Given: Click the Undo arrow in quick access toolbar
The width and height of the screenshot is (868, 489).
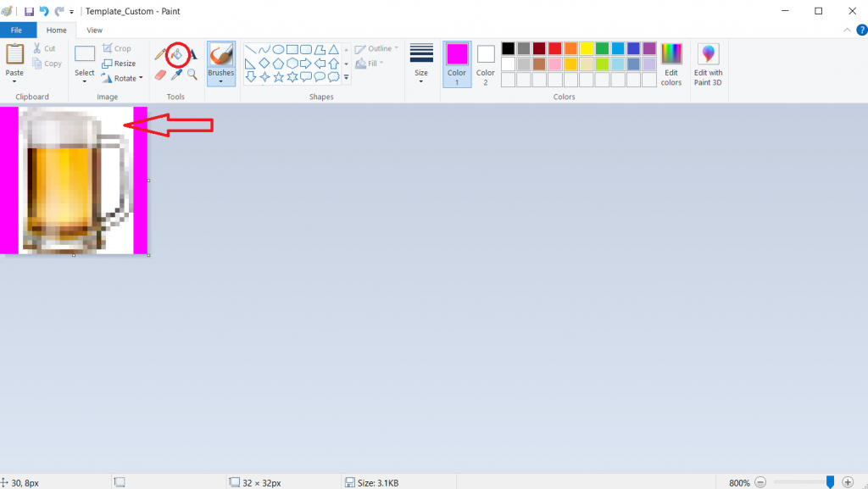Looking at the screenshot, I should (44, 11).
